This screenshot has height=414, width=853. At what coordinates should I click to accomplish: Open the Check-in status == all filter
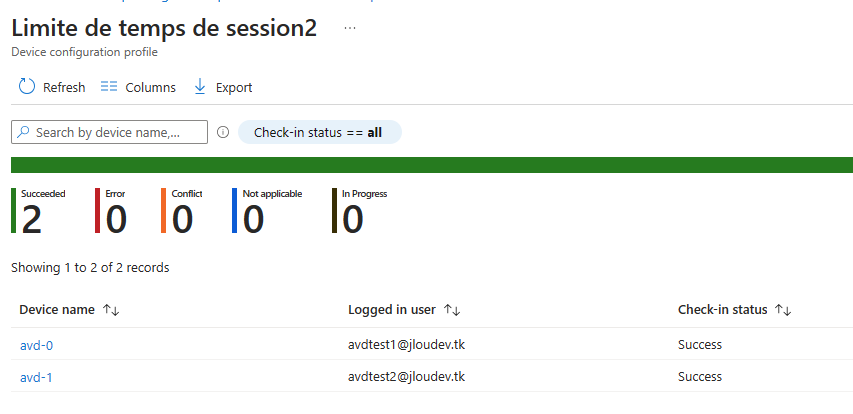[320, 132]
